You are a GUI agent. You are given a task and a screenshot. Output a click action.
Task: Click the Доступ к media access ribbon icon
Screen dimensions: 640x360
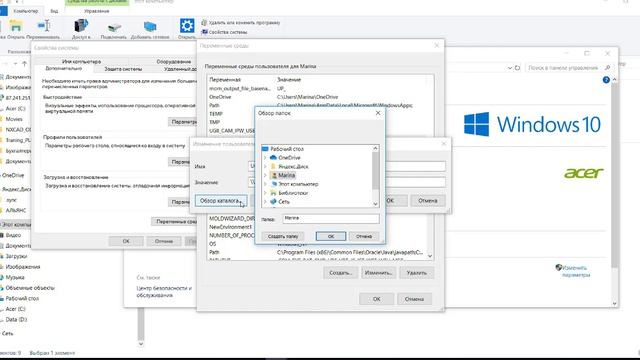(x=81, y=26)
